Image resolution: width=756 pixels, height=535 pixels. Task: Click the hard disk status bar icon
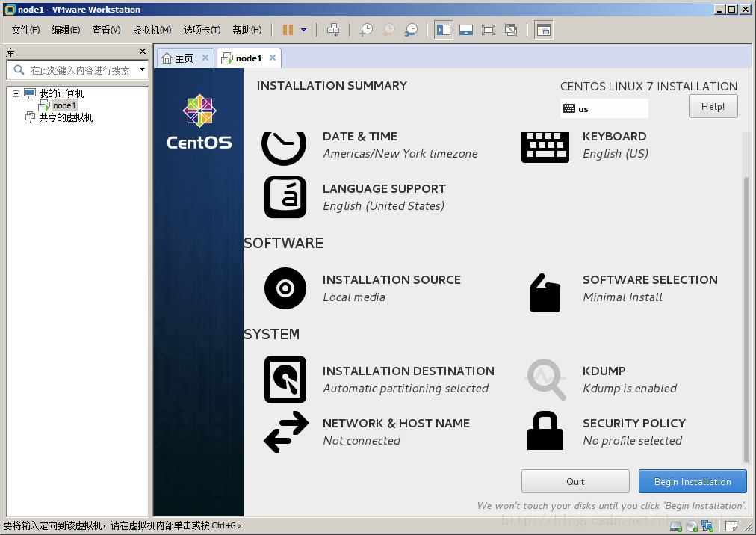click(676, 526)
